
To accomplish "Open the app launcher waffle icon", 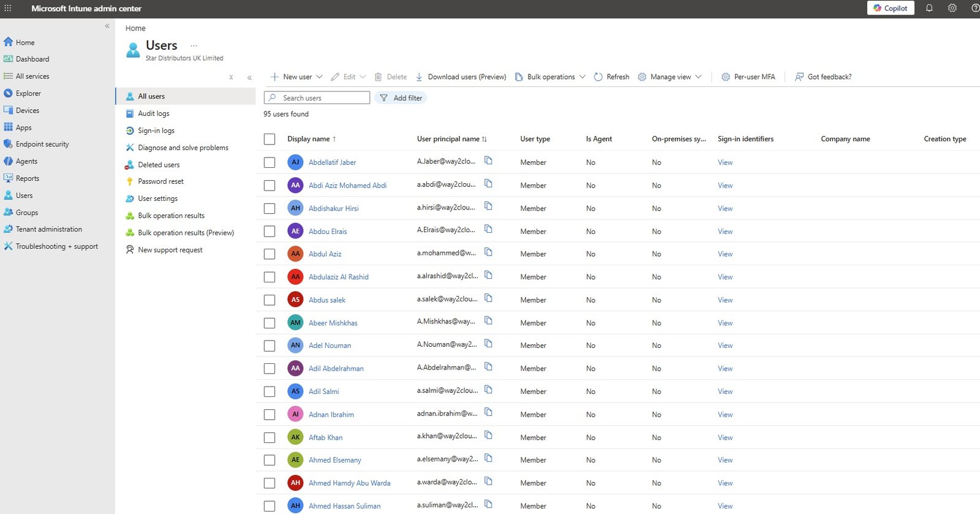I will 8,8.
